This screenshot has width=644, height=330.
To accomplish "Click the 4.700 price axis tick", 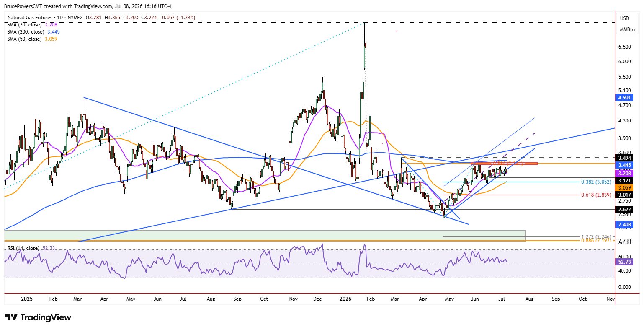I will click(625, 105).
